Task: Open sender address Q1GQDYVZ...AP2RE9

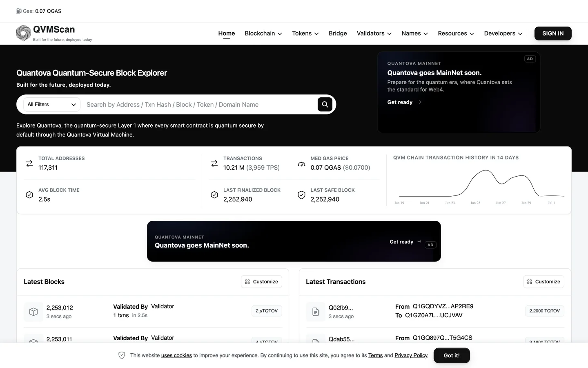Action: click(x=443, y=306)
